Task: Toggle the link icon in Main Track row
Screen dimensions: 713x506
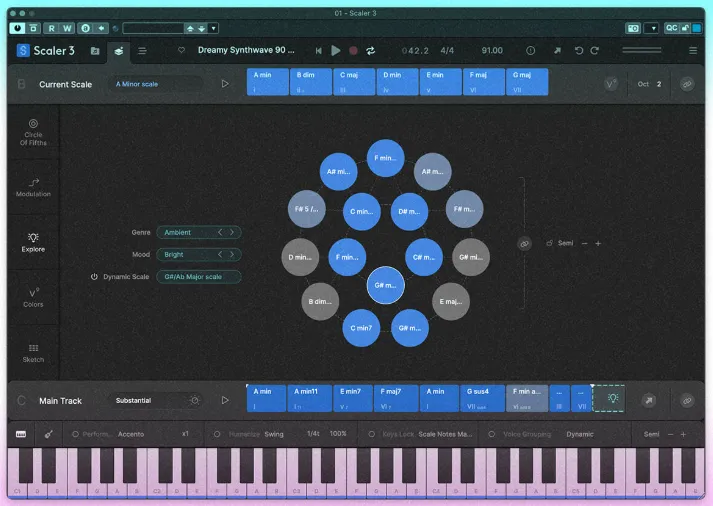Action: pos(687,400)
